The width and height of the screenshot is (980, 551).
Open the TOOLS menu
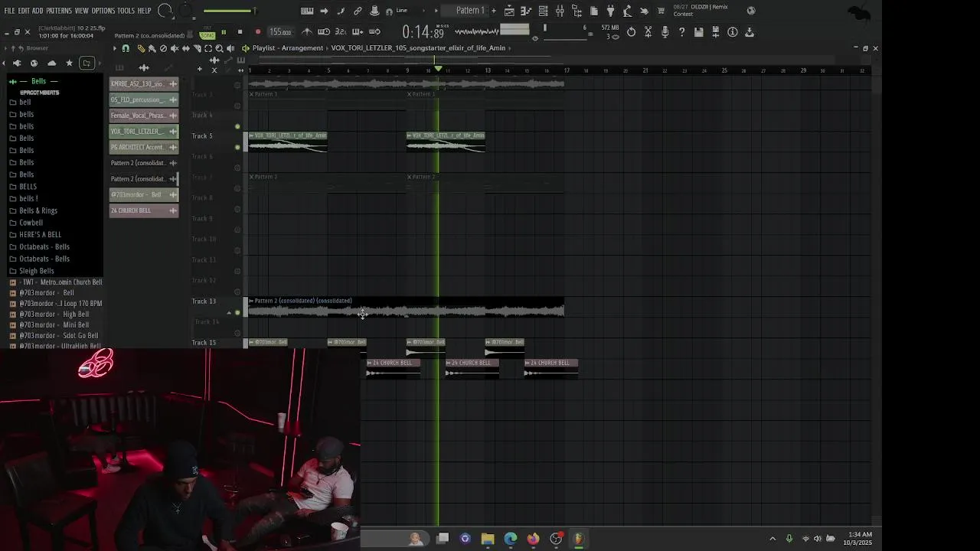[x=126, y=11]
